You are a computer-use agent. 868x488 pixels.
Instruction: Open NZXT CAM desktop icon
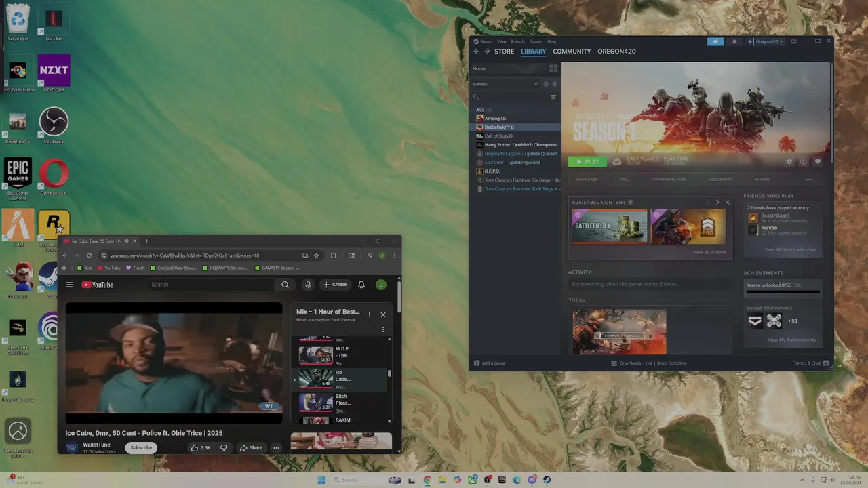tap(54, 73)
